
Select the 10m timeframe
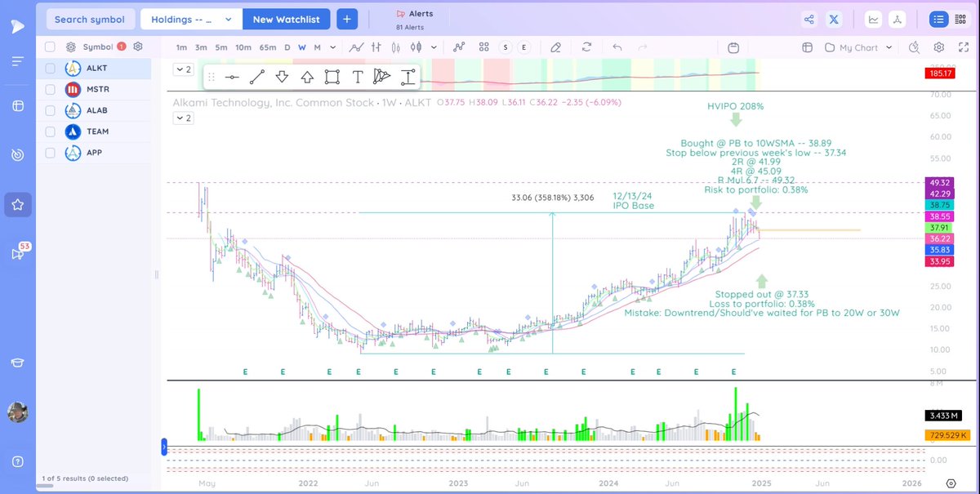(x=243, y=47)
